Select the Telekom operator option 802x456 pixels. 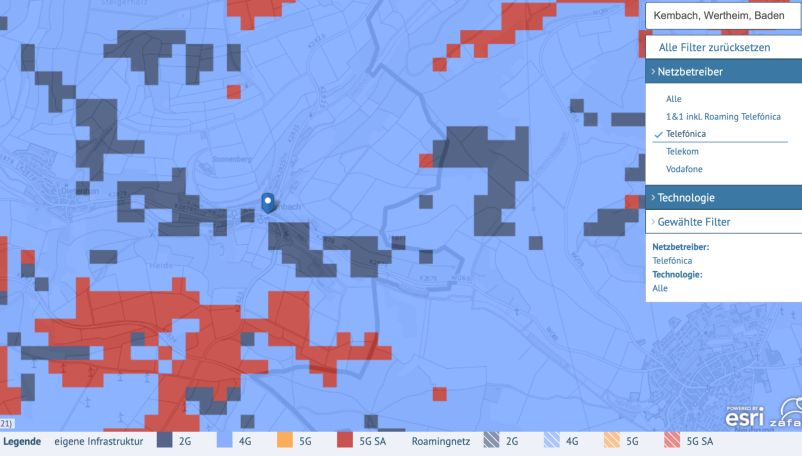coord(682,151)
